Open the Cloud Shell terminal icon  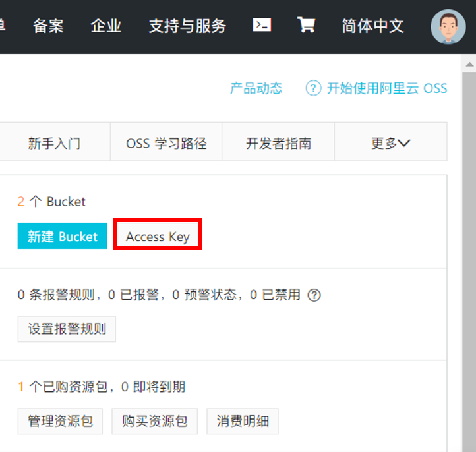coord(262,25)
